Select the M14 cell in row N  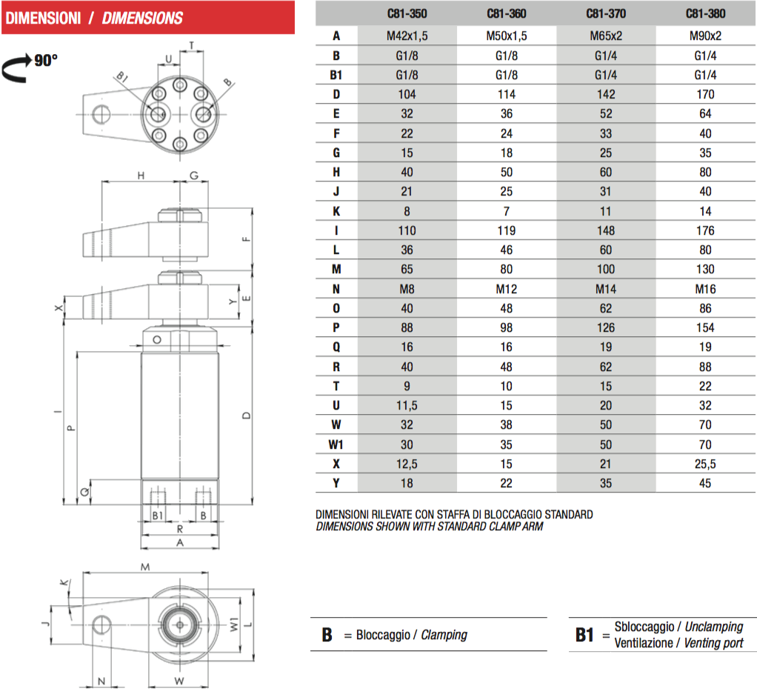click(x=606, y=289)
